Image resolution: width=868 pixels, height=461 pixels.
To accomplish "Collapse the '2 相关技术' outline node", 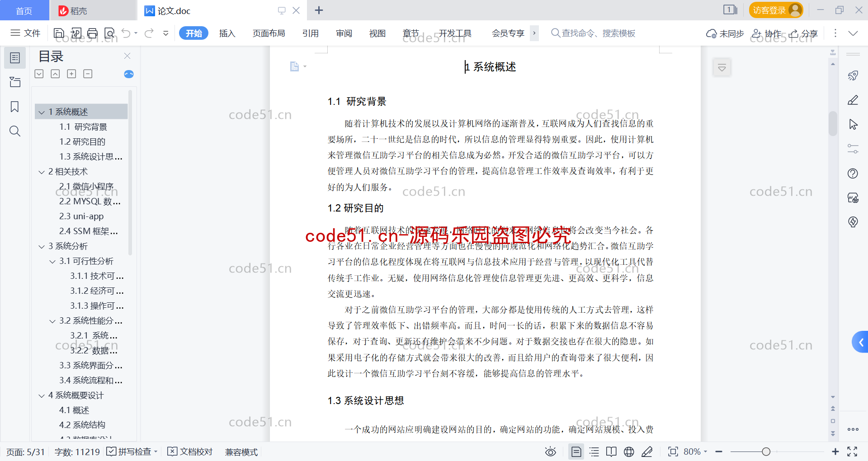I will click(42, 172).
